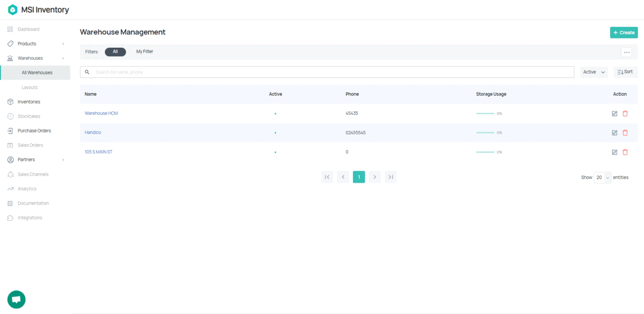The image size is (644, 314).
Task: Click the Partners person icon
Action: (x=10, y=160)
